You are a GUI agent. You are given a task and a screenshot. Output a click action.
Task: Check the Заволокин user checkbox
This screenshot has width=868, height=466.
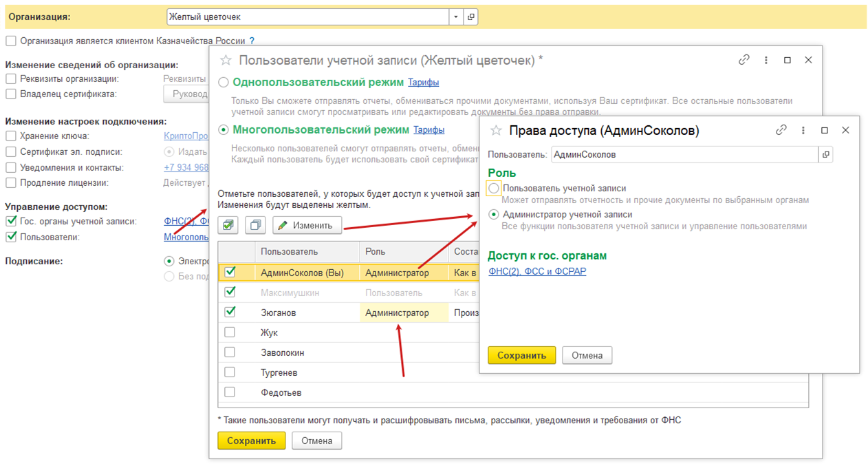(230, 352)
